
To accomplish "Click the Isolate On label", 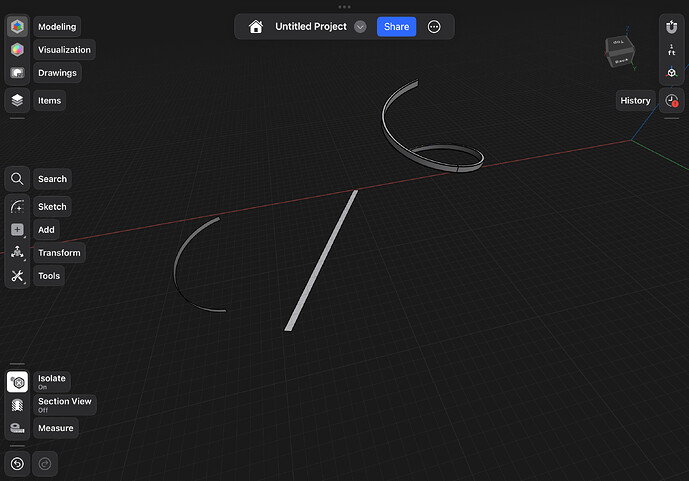I will 52,382.
